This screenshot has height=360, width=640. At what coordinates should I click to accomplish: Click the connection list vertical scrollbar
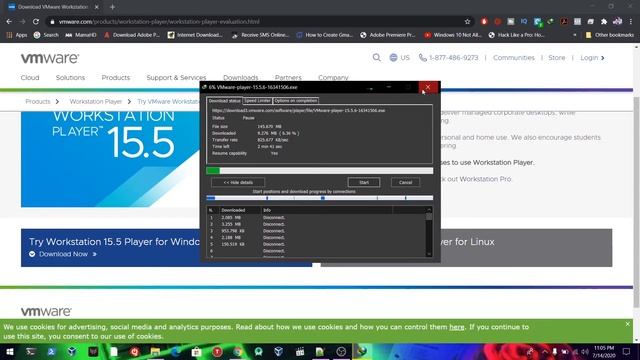tap(429, 232)
